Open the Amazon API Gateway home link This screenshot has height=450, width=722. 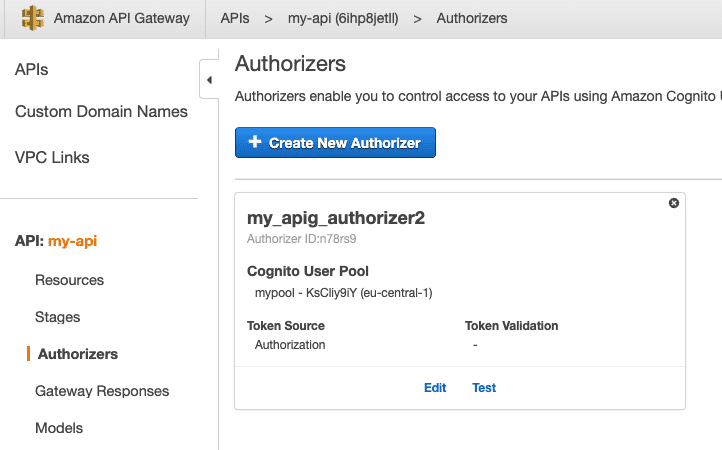122,18
